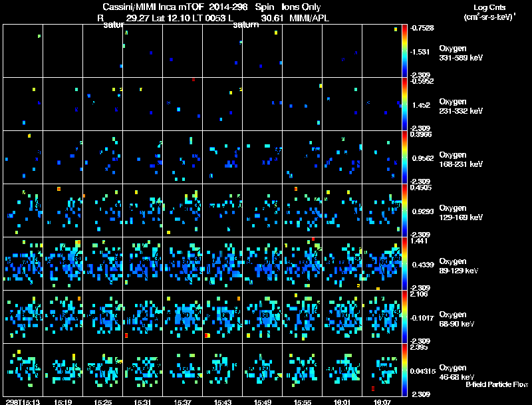The width and height of the screenshot is (532, 405).
Task: Click the colorbar beside Oxygen 68-90 keV
Action: point(404,317)
